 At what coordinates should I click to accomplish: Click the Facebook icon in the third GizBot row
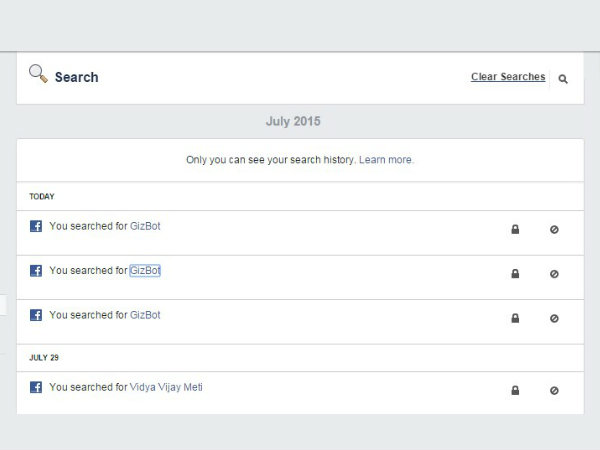click(x=36, y=315)
